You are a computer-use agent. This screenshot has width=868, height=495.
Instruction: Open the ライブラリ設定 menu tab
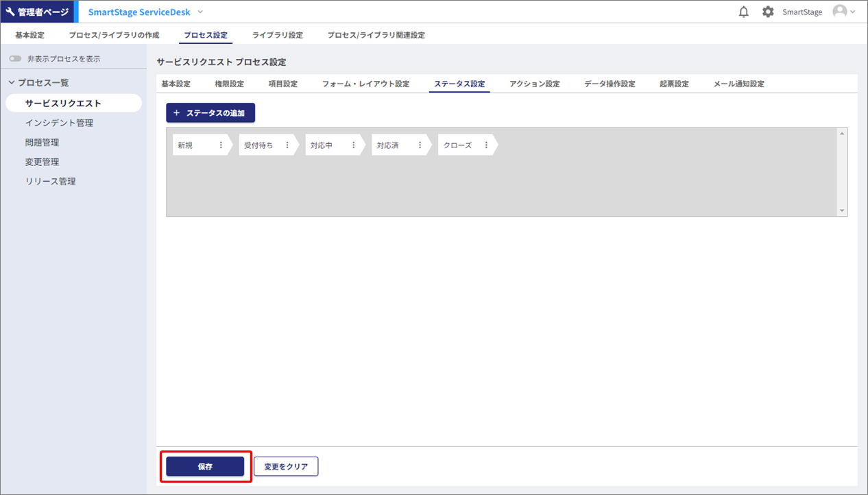[277, 35]
